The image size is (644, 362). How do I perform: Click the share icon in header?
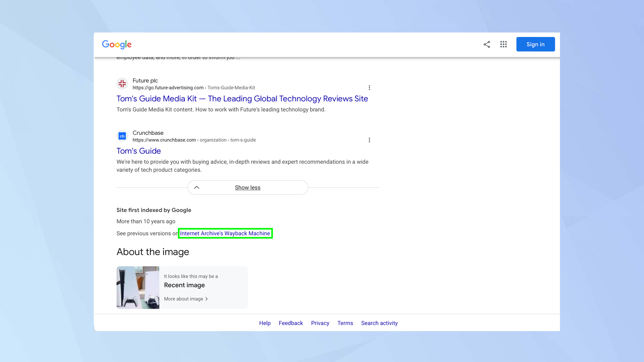click(x=487, y=44)
